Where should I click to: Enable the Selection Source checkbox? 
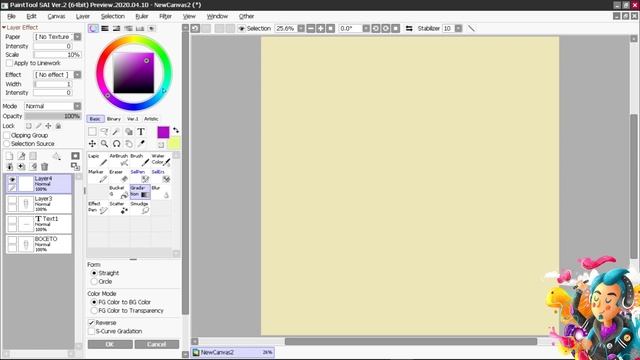7,144
